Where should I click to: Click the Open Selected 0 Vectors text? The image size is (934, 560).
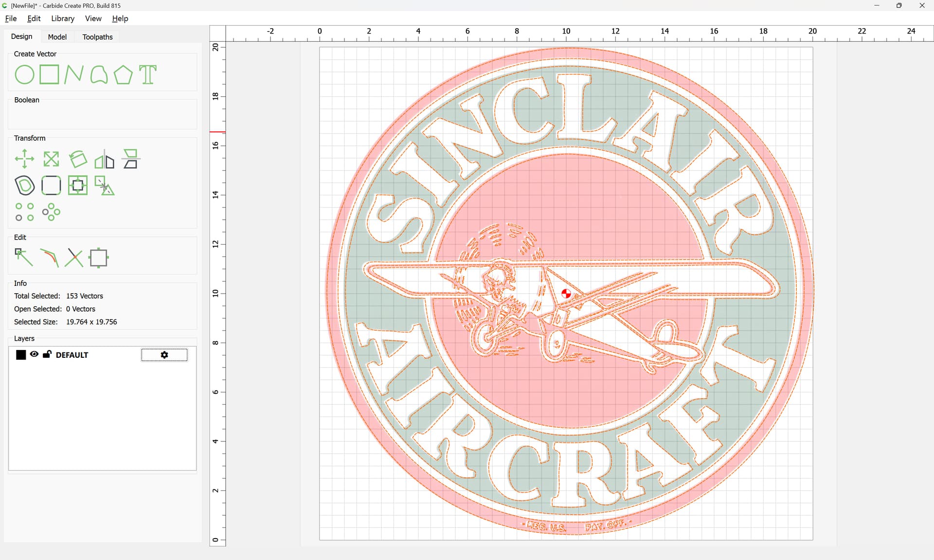[54, 309]
